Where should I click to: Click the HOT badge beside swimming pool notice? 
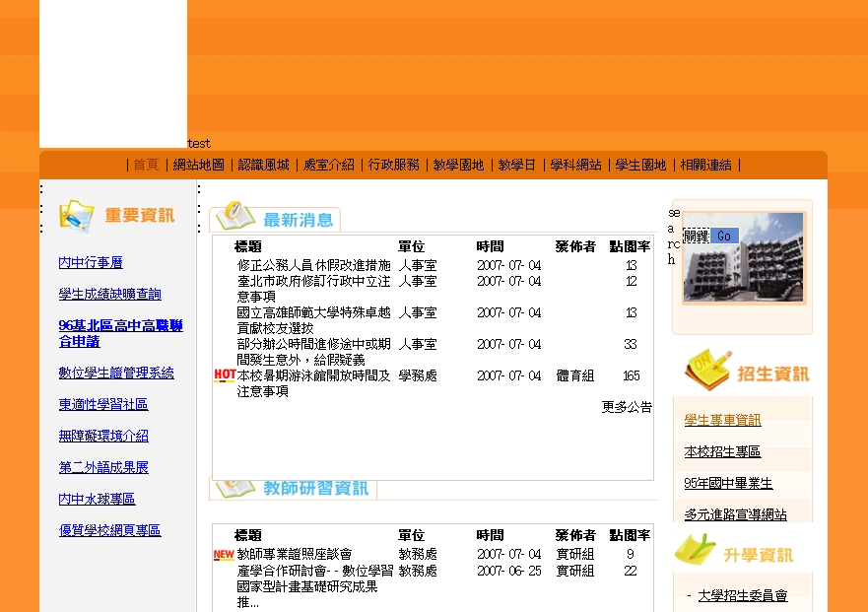pyautogui.click(x=224, y=375)
